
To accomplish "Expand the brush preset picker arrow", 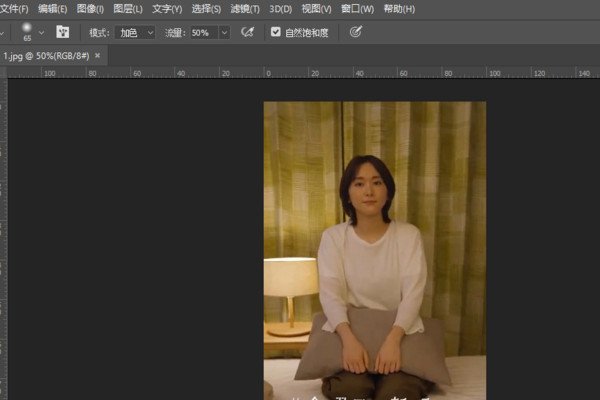I will [x=41, y=33].
